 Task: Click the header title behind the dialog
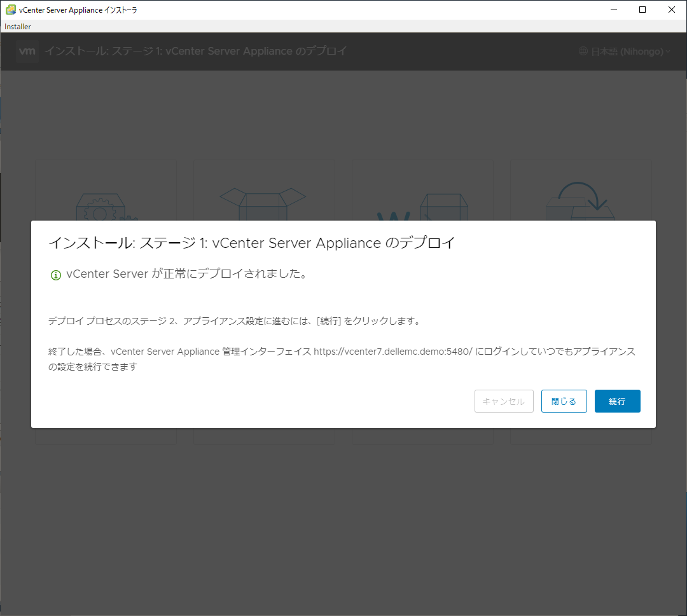click(x=195, y=51)
